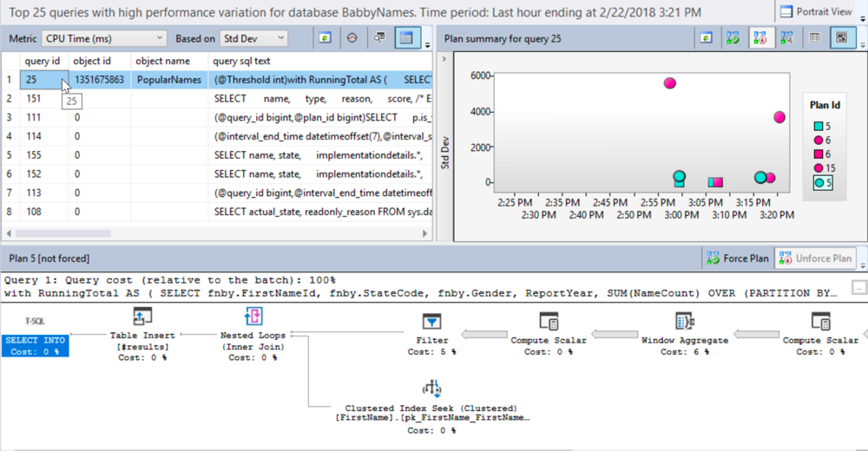Viewport: 868px width, 451px height.
Task: Click the track query icon in queries toolbar
Action: (x=352, y=38)
